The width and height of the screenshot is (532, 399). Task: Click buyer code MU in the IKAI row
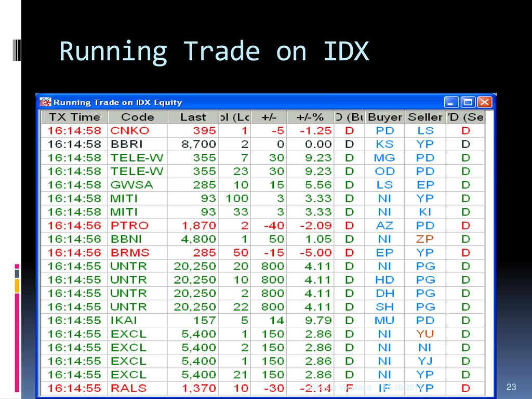coord(385,321)
